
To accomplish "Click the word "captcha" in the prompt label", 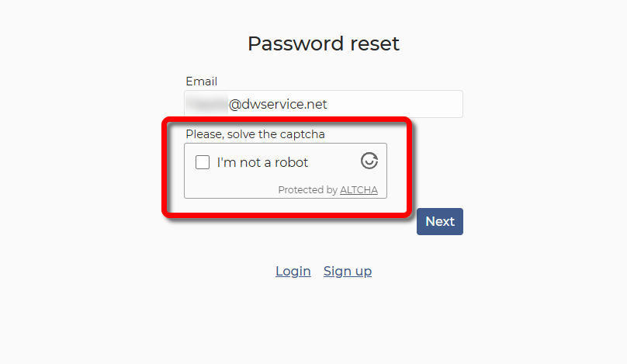I will [x=303, y=134].
